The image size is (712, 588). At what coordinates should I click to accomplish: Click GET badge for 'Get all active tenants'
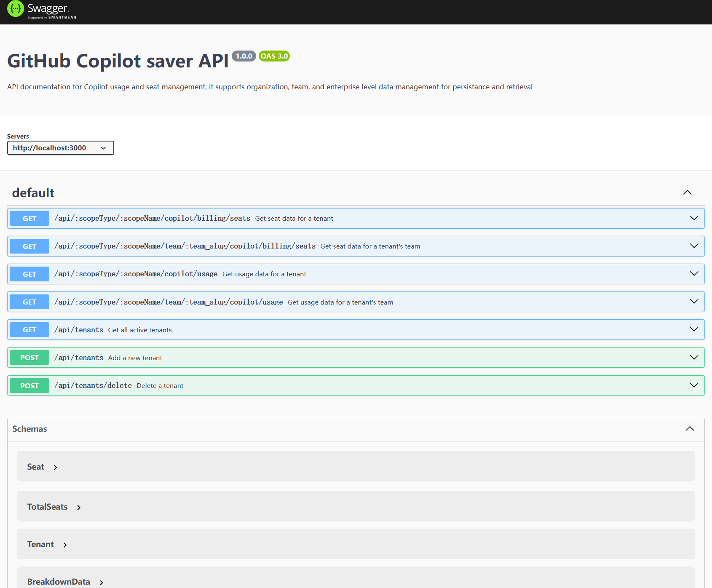[x=29, y=330]
